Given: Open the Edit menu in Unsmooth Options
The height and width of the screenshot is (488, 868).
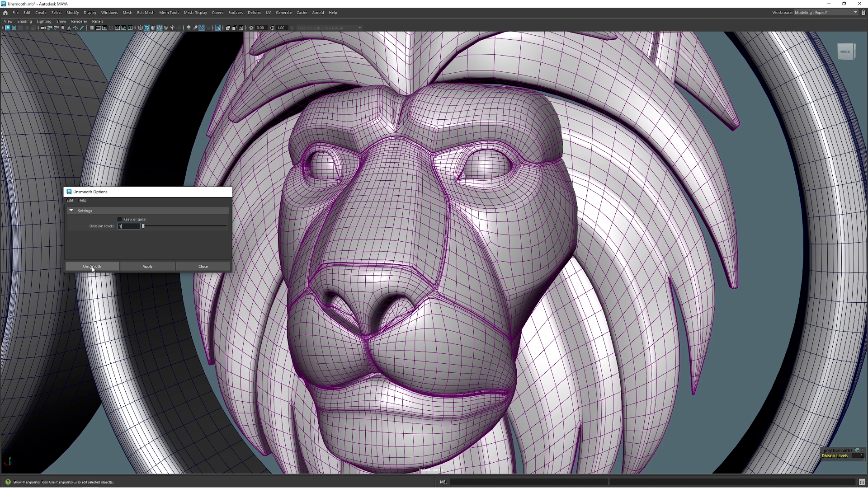Looking at the screenshot, I should coord(70,200).
